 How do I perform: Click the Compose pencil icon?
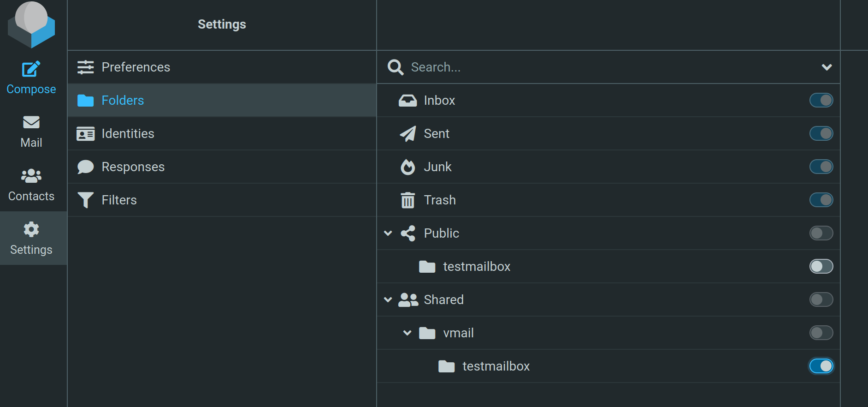pyautogui.click(x=31, y=69)
